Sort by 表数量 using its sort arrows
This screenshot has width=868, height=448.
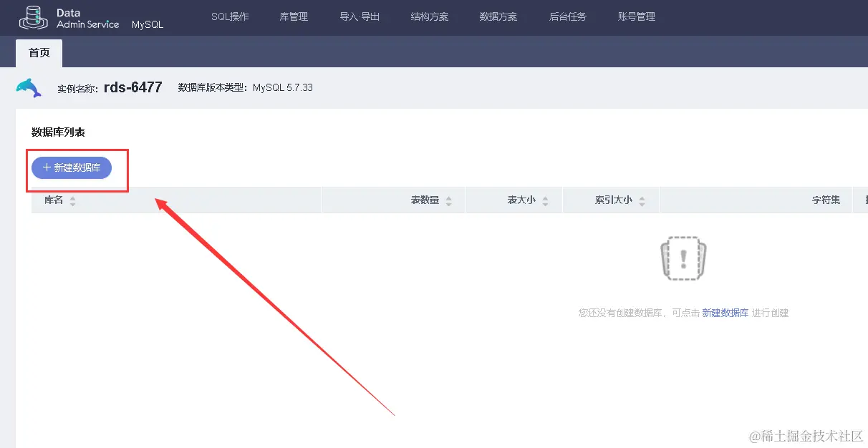tap(448, 201)
